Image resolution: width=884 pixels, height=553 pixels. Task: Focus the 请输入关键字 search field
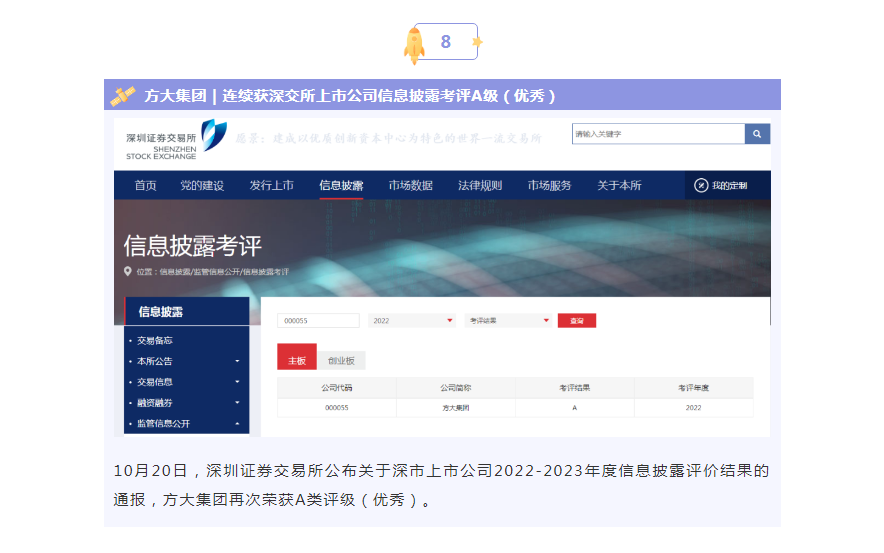coord(658,134)
